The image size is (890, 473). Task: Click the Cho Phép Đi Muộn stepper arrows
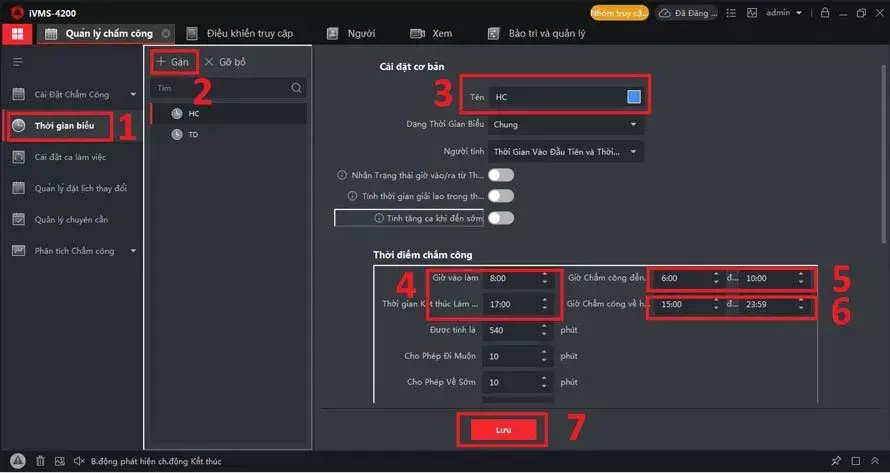[x=544, y=356]
